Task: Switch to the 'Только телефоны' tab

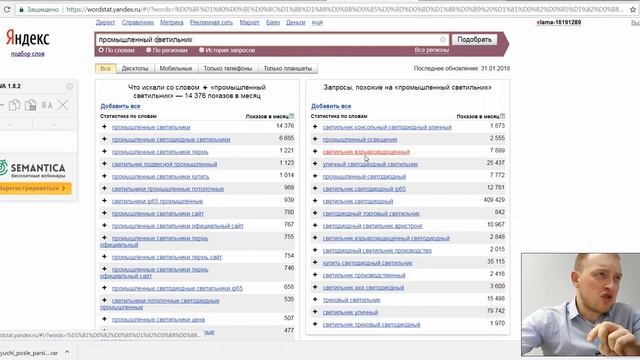Action: click(x=228, y=68)
